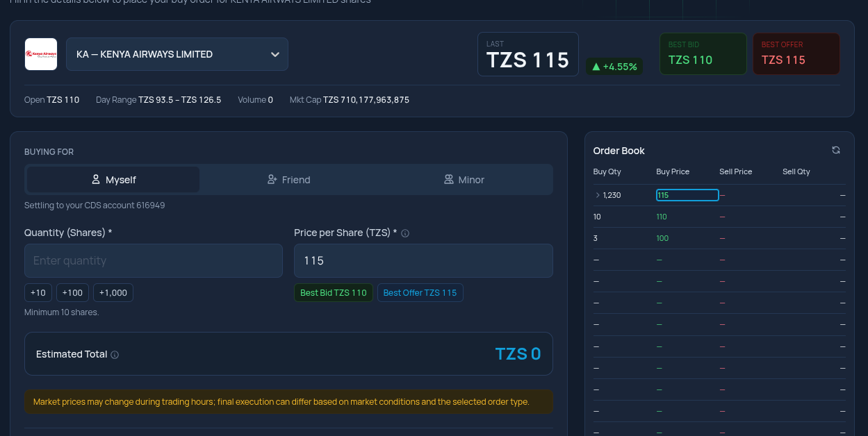Click the market prices may change warning notice
This screenshot has width=868, height=436.
point(288,402)
